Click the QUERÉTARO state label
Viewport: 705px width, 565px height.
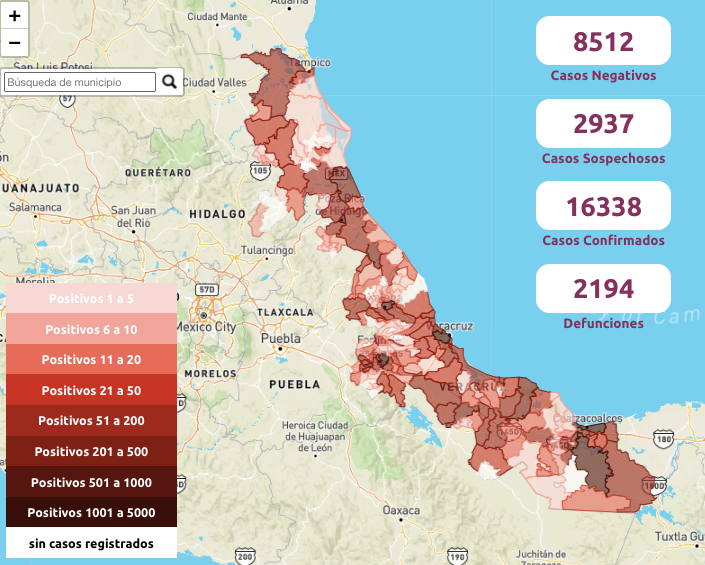158,173
